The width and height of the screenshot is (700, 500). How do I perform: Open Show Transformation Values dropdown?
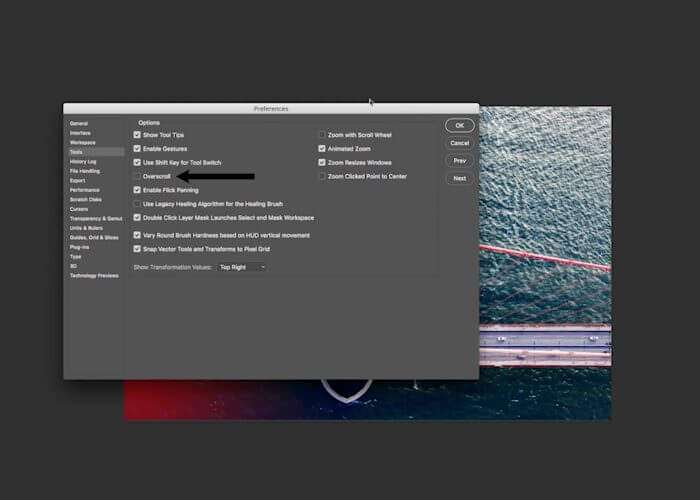click(x=242, y=267)
